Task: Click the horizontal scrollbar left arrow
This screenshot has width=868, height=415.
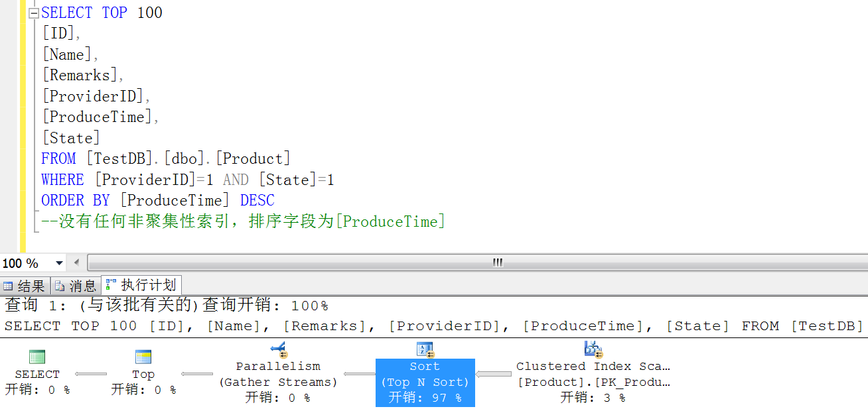Action: (76, 263)
